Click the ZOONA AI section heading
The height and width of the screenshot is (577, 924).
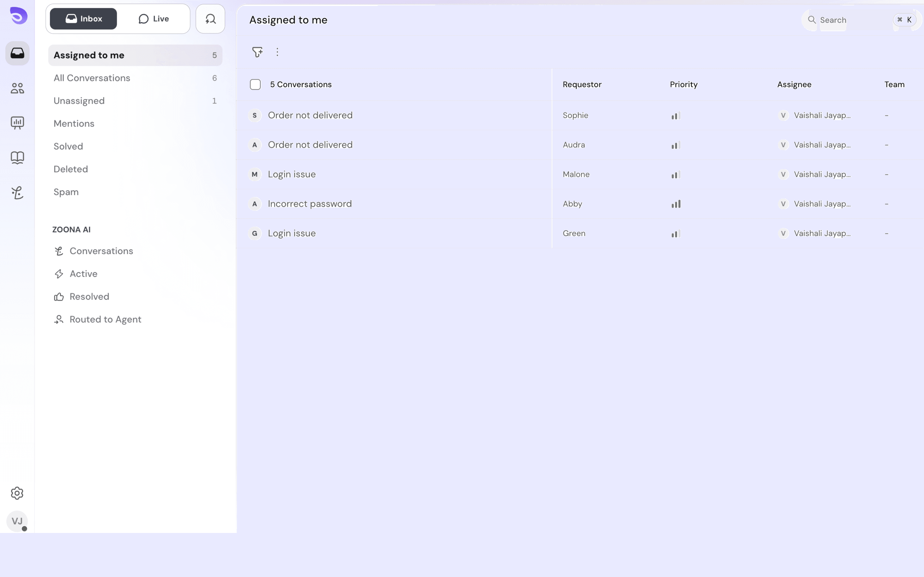(x=71, y=230)
